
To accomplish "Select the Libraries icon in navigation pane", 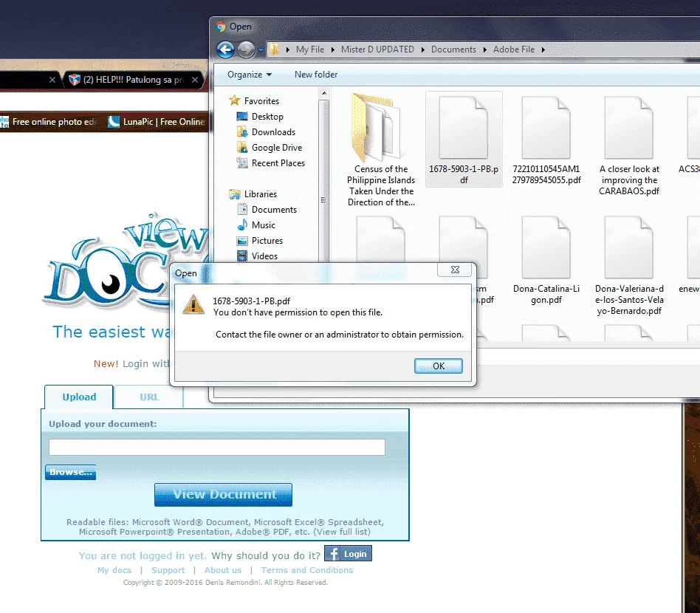I will (x=234, y=194).
